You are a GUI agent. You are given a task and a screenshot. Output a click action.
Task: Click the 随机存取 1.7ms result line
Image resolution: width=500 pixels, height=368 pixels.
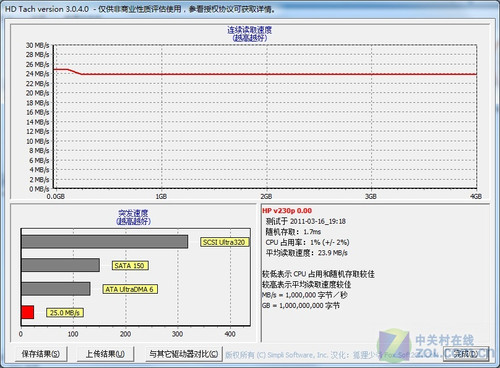pyautogui.click(x=293, y=232)
